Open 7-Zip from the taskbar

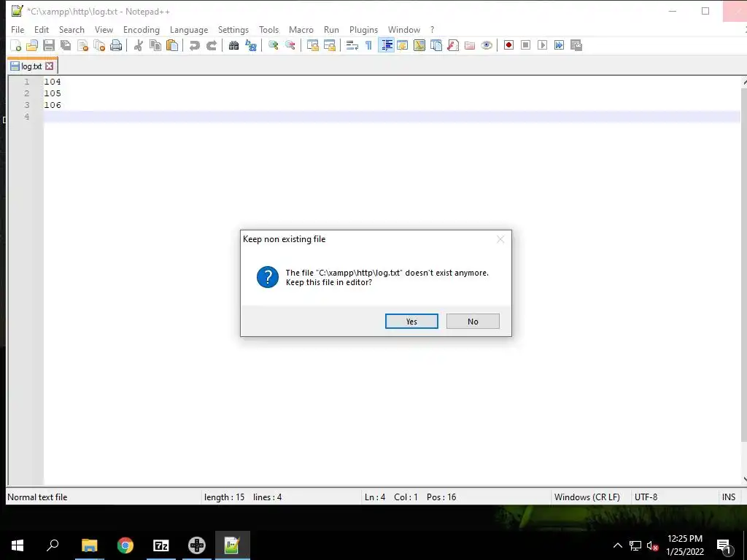[161, 545]
